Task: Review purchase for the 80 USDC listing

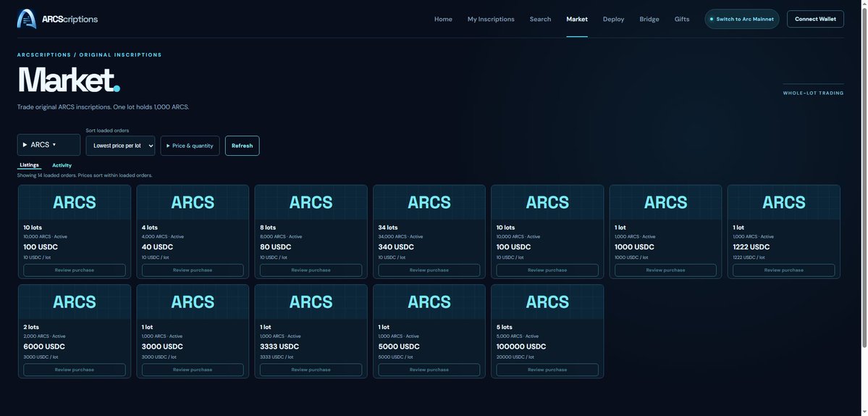Action: pyautogui.click(x=311, y=270)
